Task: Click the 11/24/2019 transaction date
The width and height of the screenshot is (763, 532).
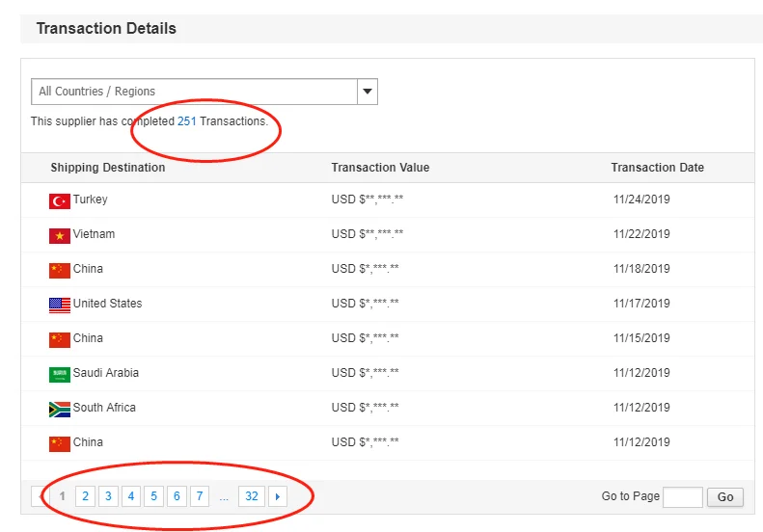Action: pos(641,199)
